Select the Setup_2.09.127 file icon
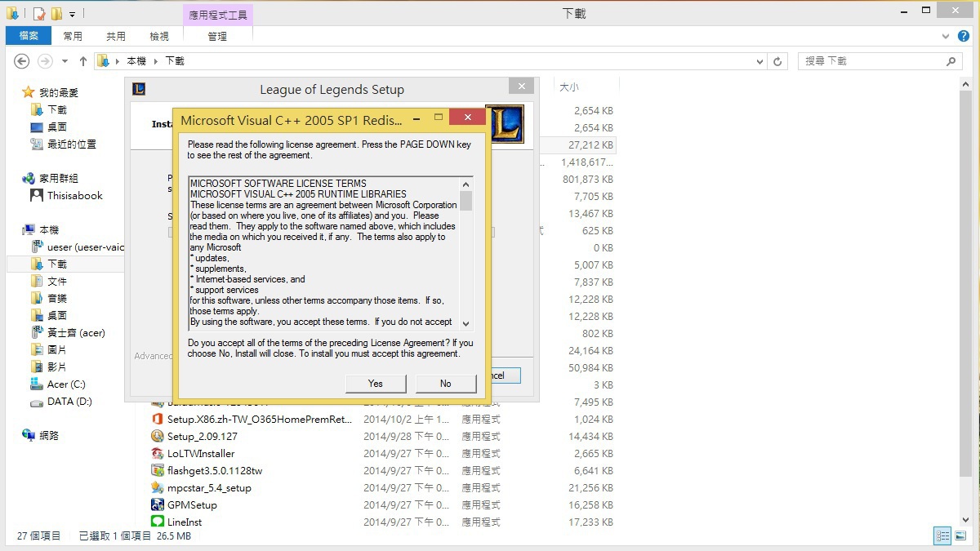The width and height of the screenshot is (980, 551). point(158,437)
